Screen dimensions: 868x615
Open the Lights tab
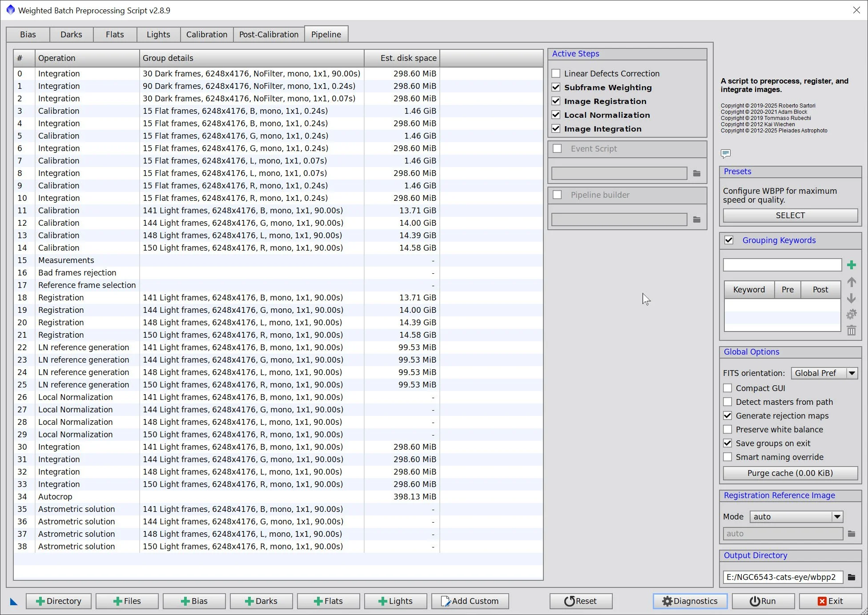158,34
